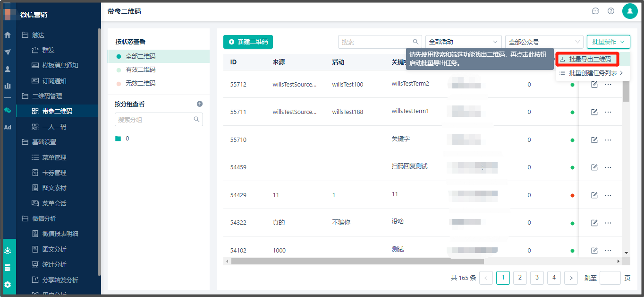Open 微信报表明细 in sidebar
Viewport: 644px width, 297px height.
click(x=60, y=234)
